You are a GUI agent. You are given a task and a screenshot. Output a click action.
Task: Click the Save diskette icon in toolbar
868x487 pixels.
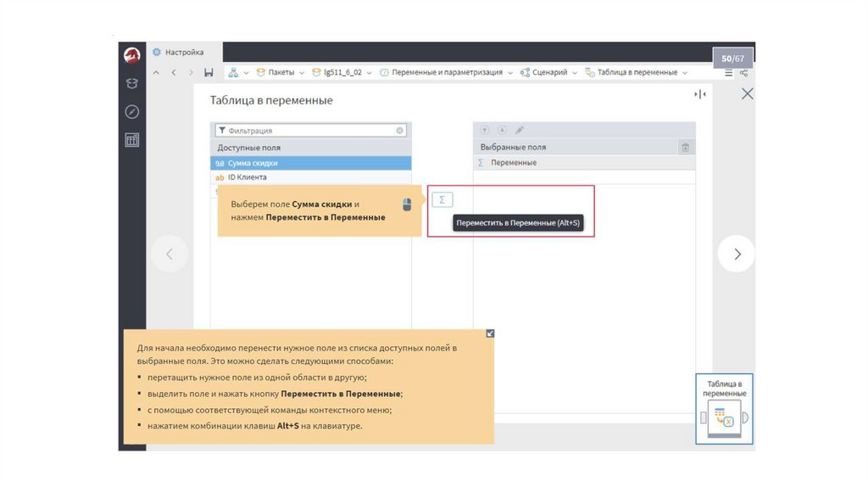(209, 73)
